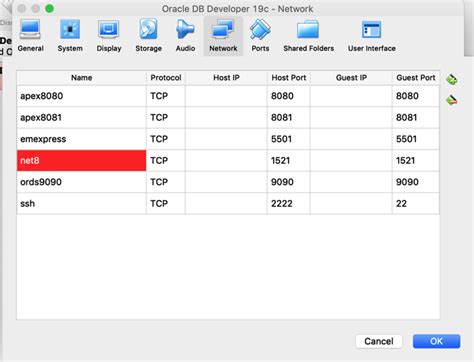The height and width of the screenshot is (362, 474).
Task: Select the Network settings icon
Action: 223,36
